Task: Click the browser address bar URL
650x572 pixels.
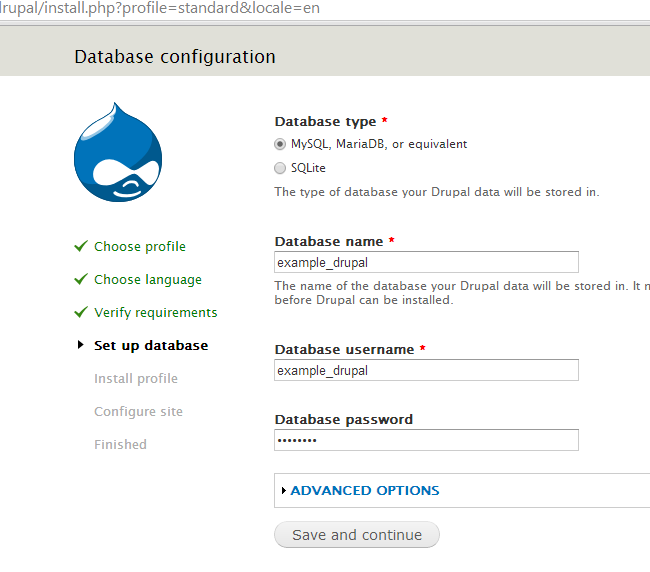Action: (160, 8)
